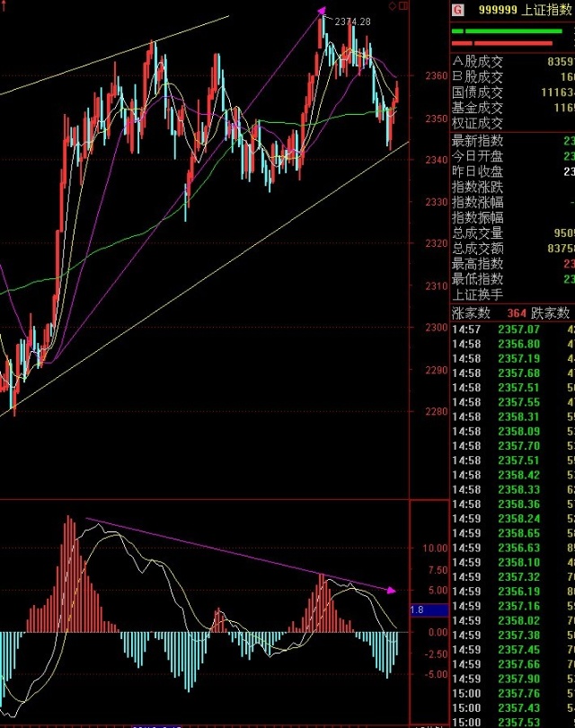
Task: Click the 最新指数 label
Action: tap(477, 141)
